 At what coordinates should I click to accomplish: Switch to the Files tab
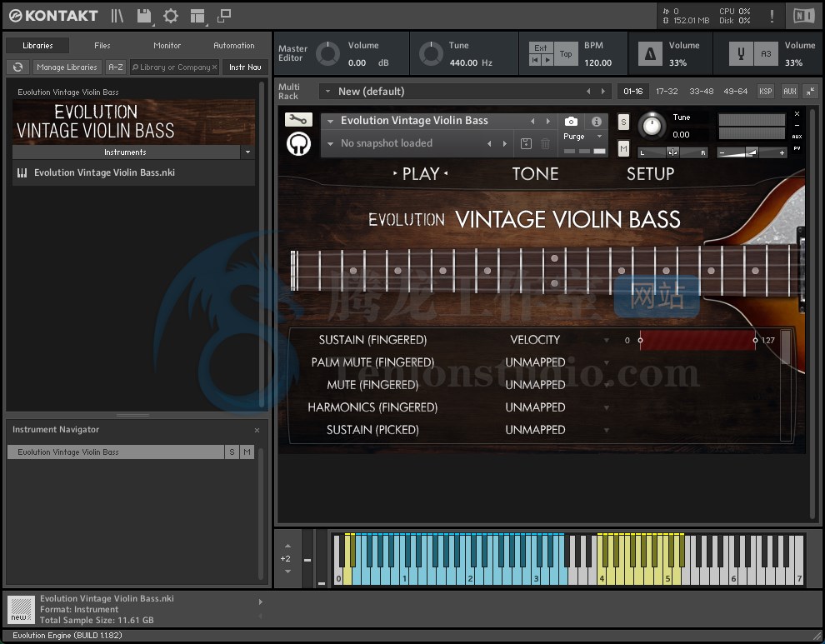(102, 46)
